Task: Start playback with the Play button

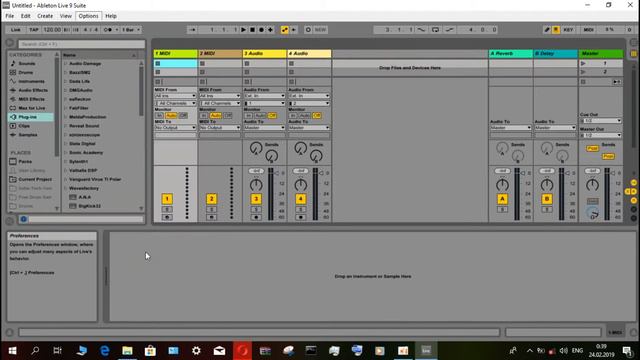Action: 244,30
